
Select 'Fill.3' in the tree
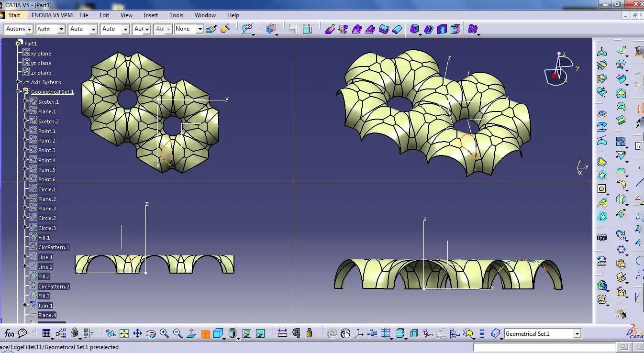coord(44,296)
